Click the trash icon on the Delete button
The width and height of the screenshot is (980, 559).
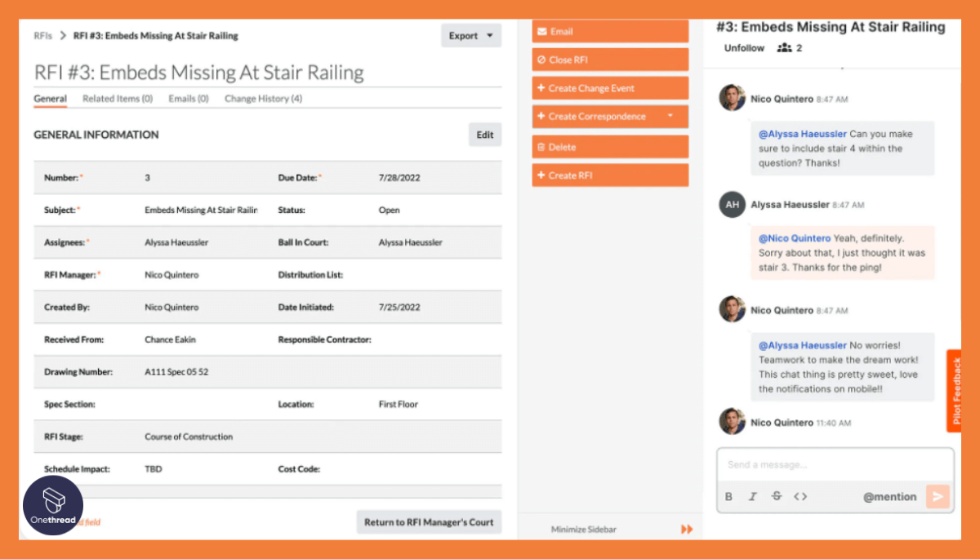point(542,146)
